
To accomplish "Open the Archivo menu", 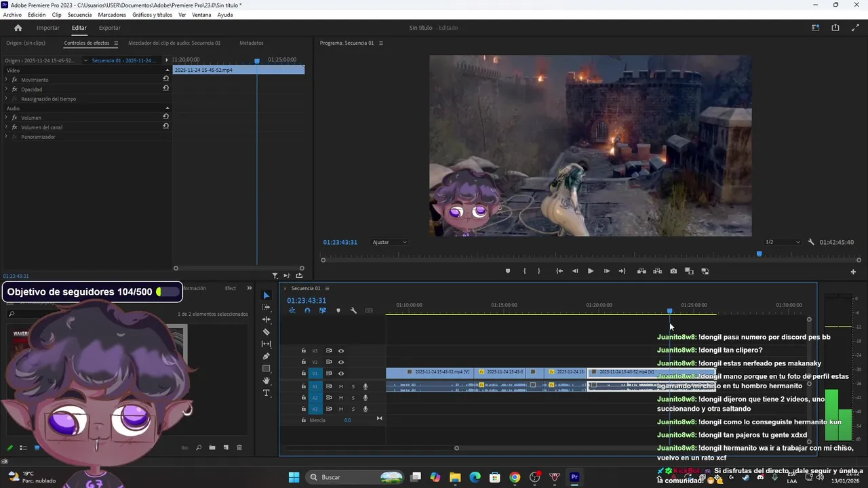I will (12, 15).
